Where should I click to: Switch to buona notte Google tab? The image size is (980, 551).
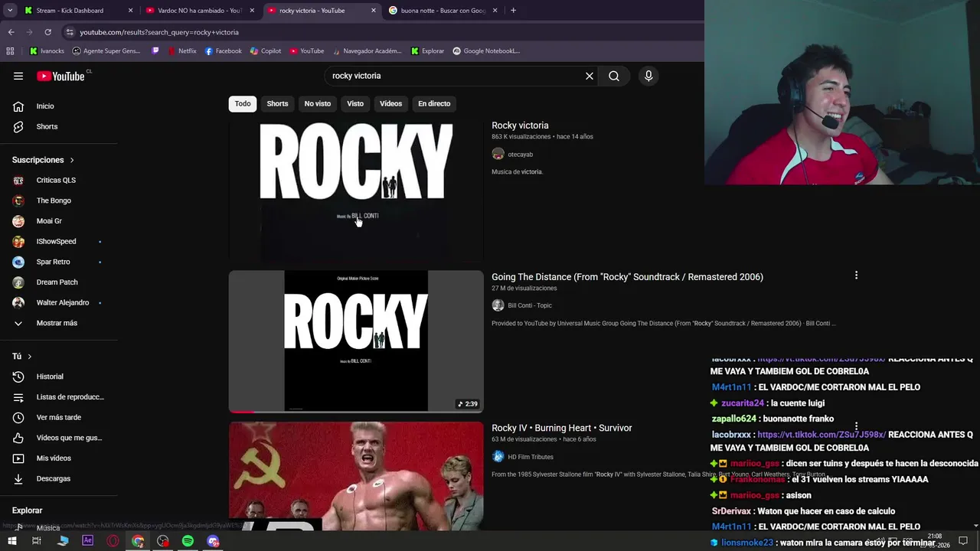(443, 11)
